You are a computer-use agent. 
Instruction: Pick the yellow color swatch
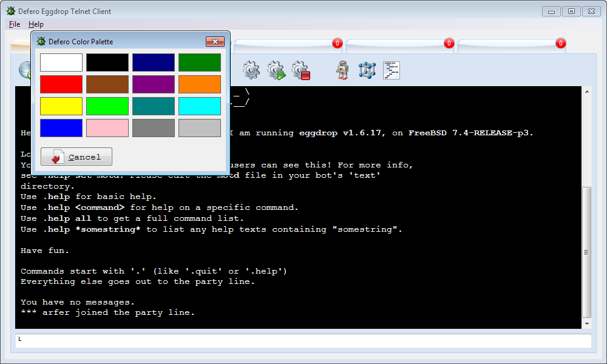[61, 106]
